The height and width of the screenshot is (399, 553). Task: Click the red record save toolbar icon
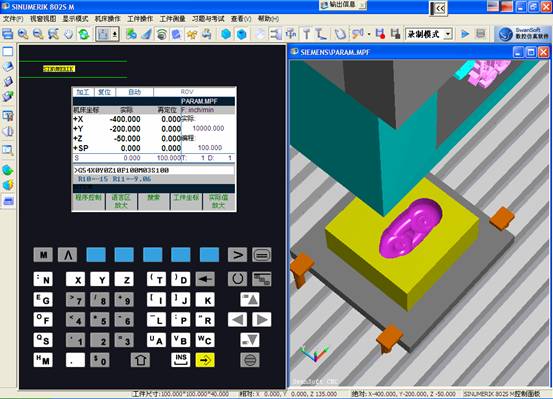click(x=380, y=34)
